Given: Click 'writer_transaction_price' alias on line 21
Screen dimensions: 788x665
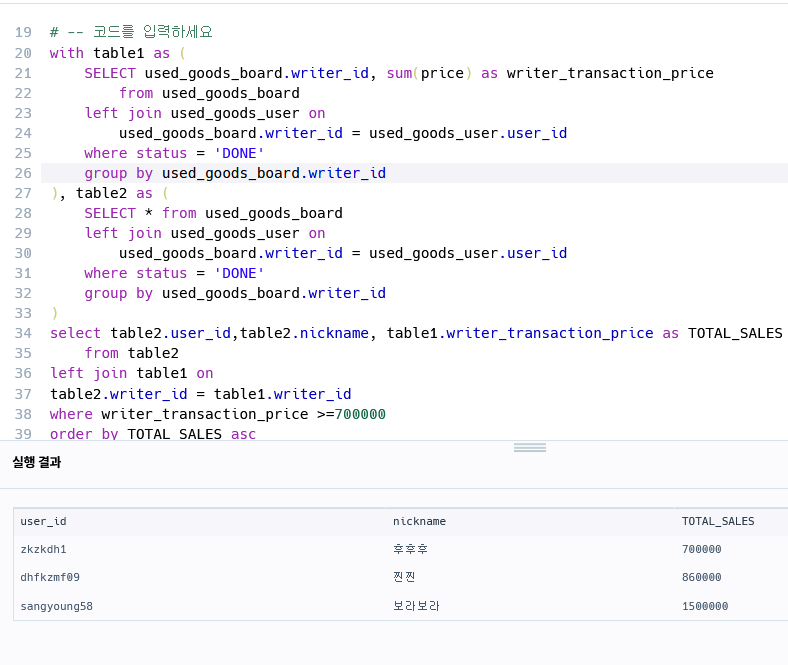Looking at the screenshot, I should coord(610,73).
